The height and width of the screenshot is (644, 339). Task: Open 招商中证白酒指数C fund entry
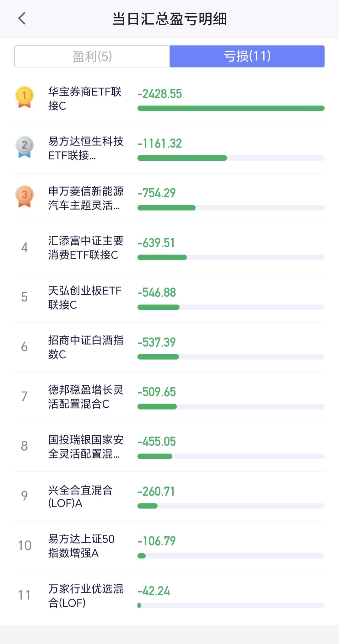[x=169, y=347]
